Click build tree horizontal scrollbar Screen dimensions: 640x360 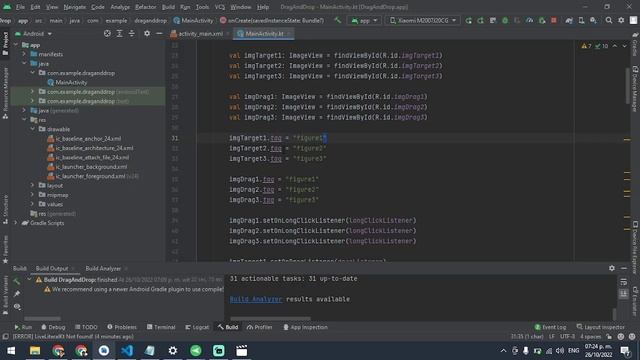(x=42, y=318)
